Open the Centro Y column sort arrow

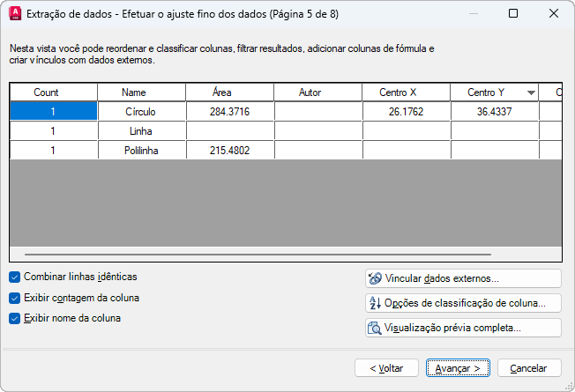[530, 92]
